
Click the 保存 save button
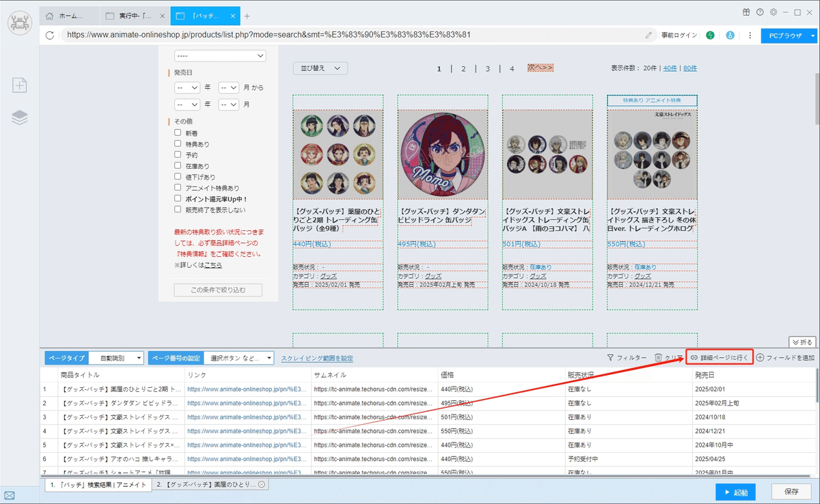pos(791,492)
